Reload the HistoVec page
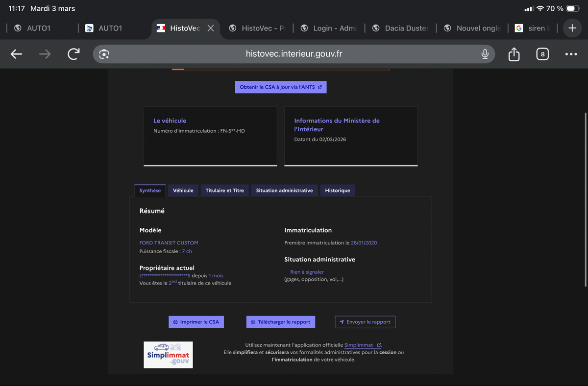 click(73, 54)
